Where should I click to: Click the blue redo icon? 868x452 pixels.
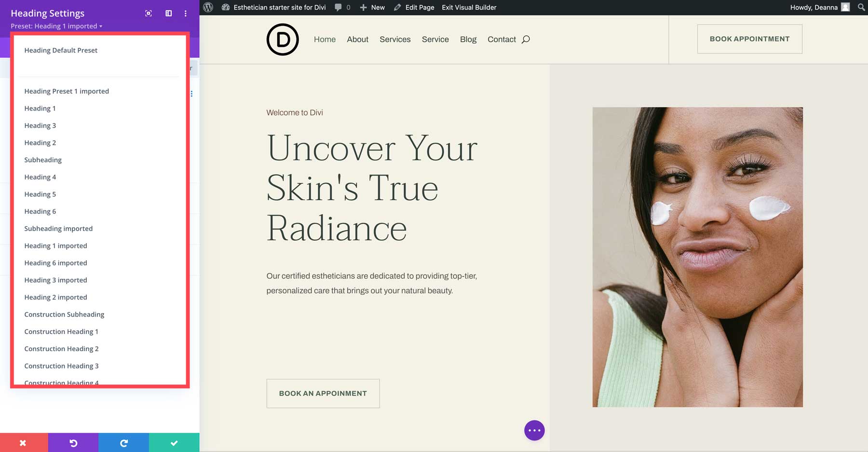(124, 442)
